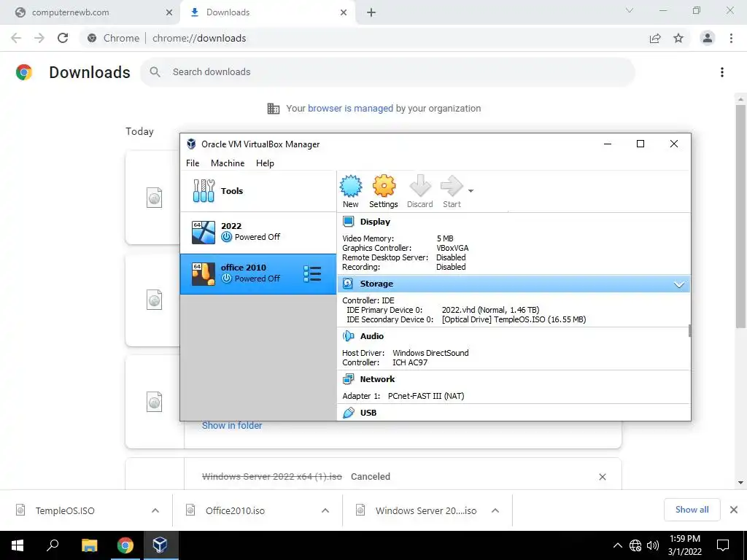Viewport: 747px width, 560px height.
Task: Click the VirtualBox details pane scrollbar
Action: click(x=689, y=331)
